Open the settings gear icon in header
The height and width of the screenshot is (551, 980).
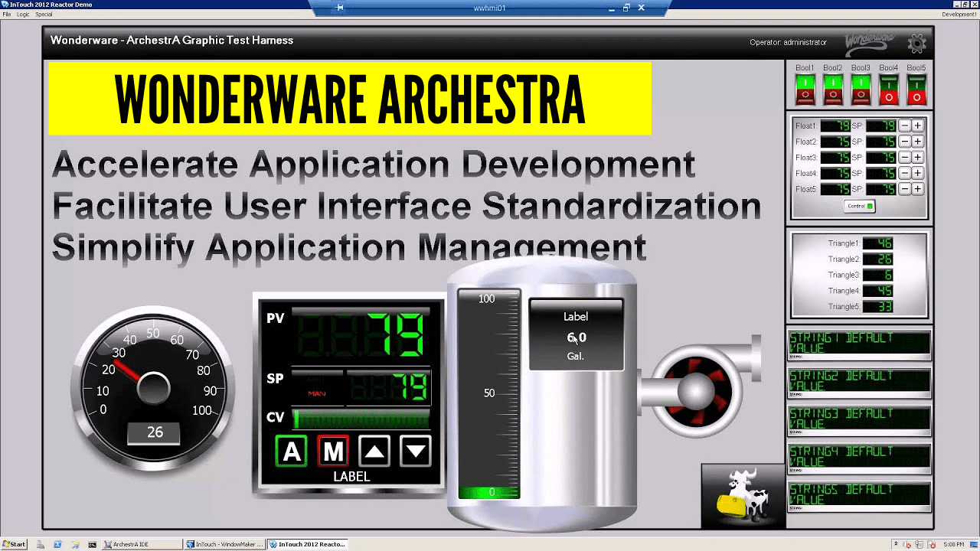point(916,43)
